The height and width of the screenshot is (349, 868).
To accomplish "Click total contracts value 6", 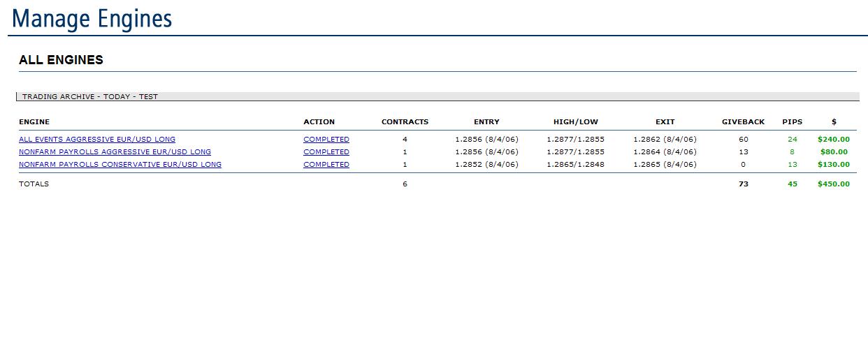I will coord(405,184).
